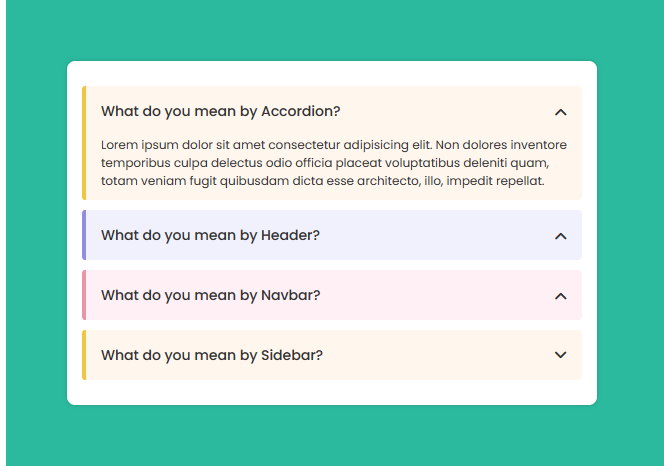Select the 'Header?' word in second row
Screen dimensions: 664x466
coord(290,235)
